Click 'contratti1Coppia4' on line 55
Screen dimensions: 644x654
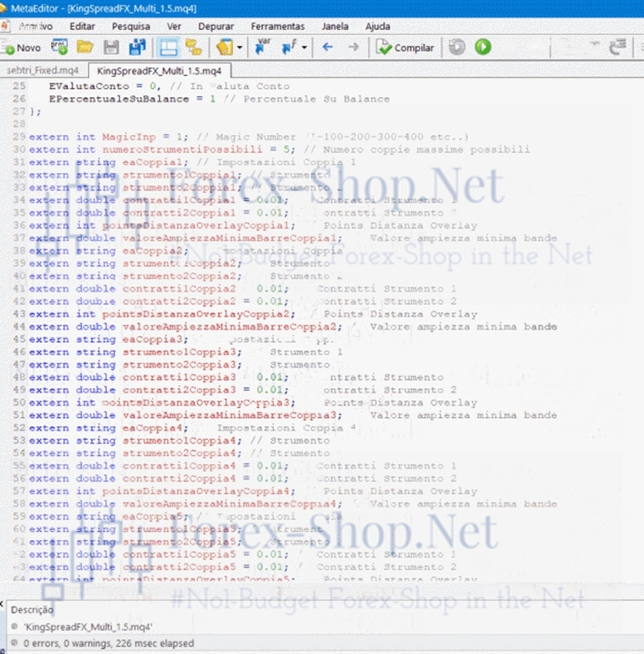(179, 466)
